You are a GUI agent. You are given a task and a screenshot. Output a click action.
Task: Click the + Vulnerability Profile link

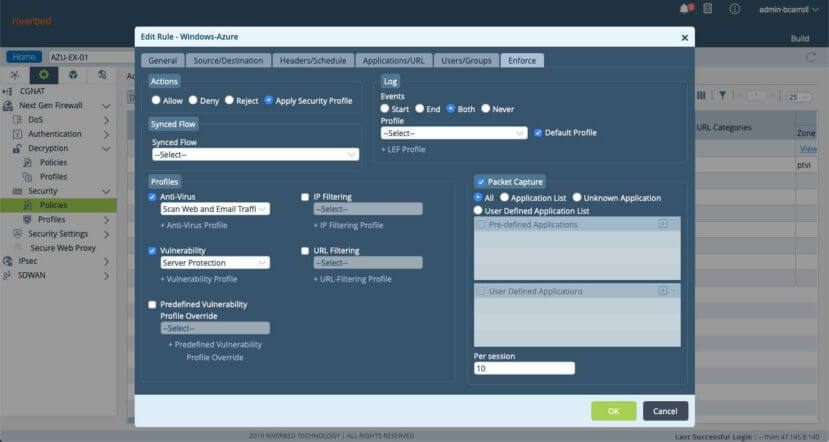[x=198, y=279]
